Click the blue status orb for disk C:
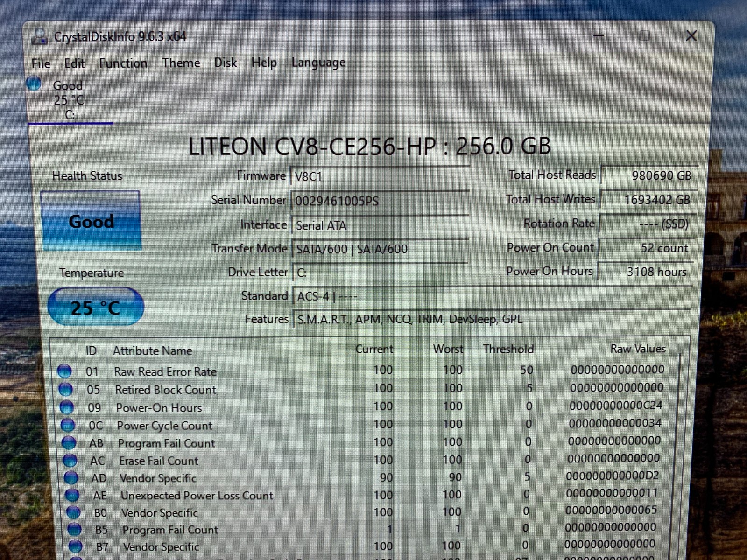The height and width of the screenshot is (560, 747). click(34, 84)
